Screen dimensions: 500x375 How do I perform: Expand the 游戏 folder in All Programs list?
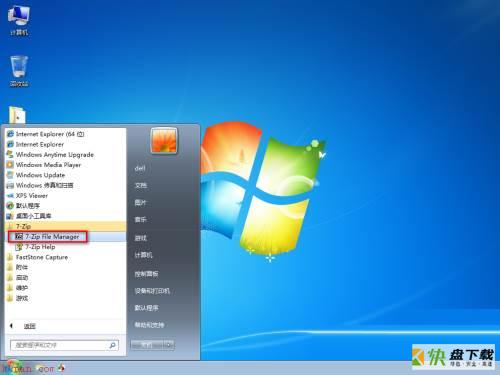coord(18,298)
